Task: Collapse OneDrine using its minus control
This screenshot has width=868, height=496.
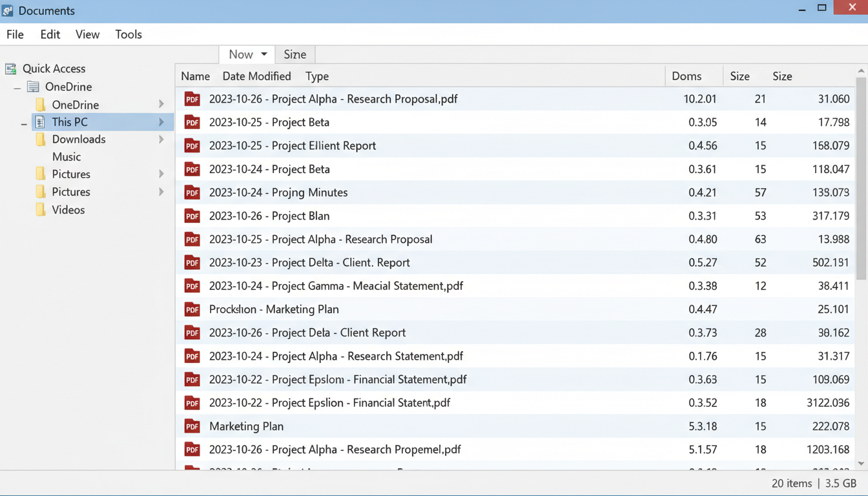Action: coord(17,87)
